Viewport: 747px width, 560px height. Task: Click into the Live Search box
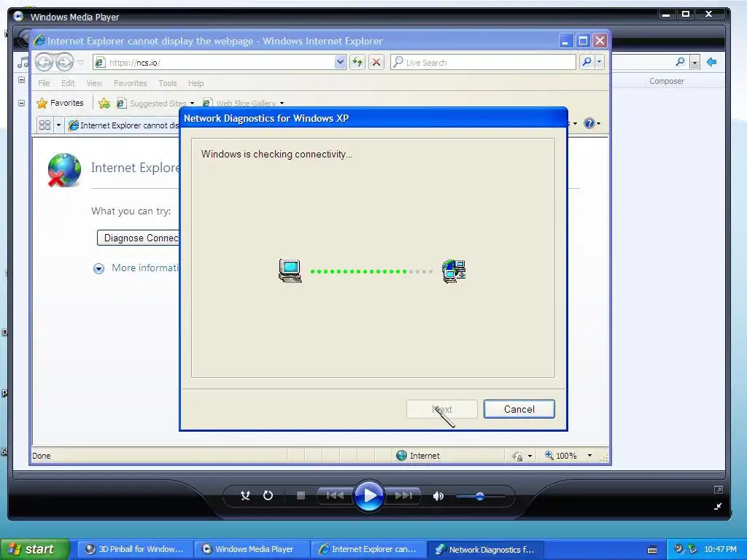tap(483, 62)
